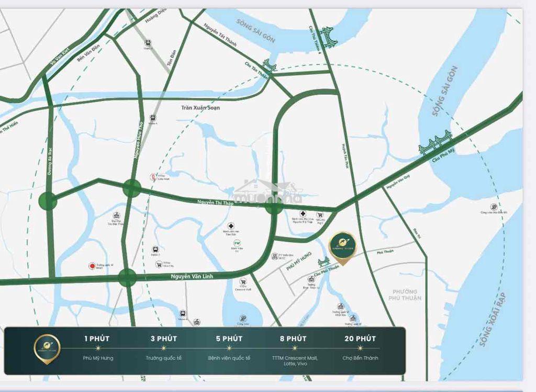Select the 'Nguyễn Tất Thành' road label
This screenshot has height=392, width=536.
(220, 35)
